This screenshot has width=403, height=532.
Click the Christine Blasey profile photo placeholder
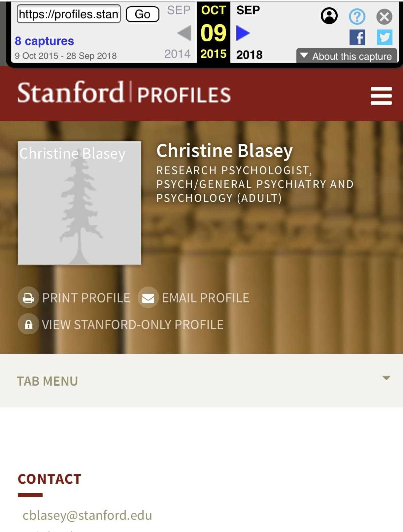tap(79, 203)
